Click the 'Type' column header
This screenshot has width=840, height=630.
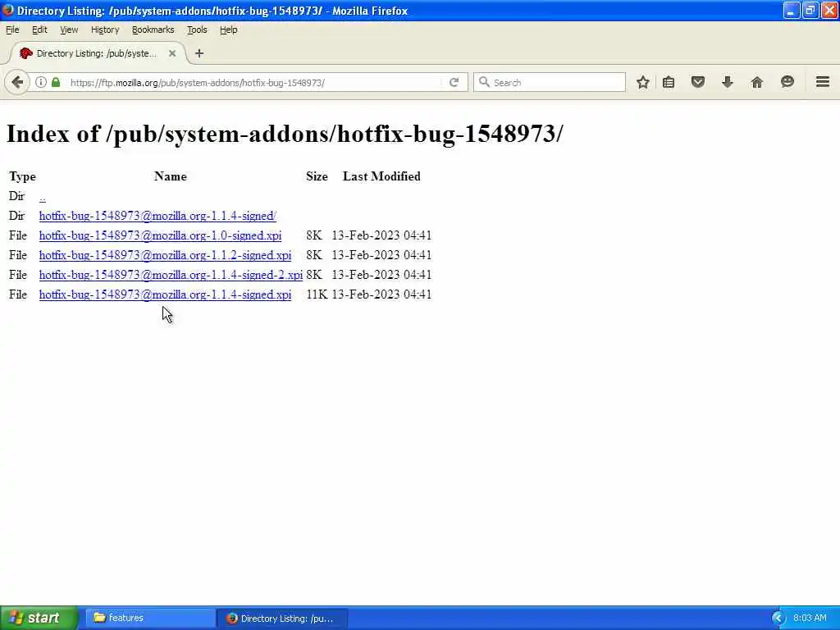click(x=22, y=177)
